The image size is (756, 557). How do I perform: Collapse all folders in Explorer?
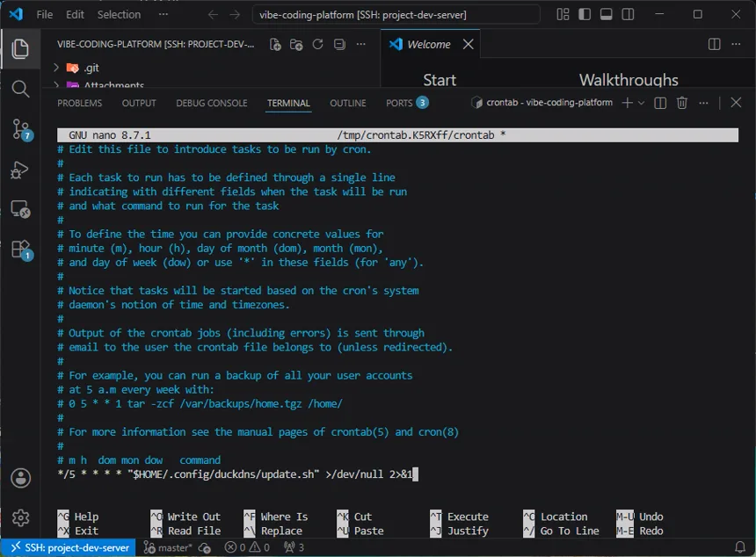point(339,44)
